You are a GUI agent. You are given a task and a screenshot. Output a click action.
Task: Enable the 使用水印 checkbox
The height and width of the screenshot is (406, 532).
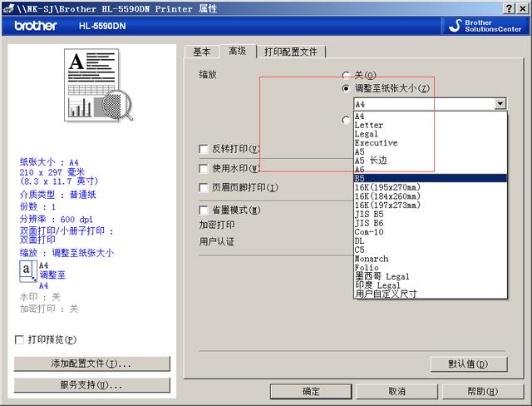tap(204, 168)
